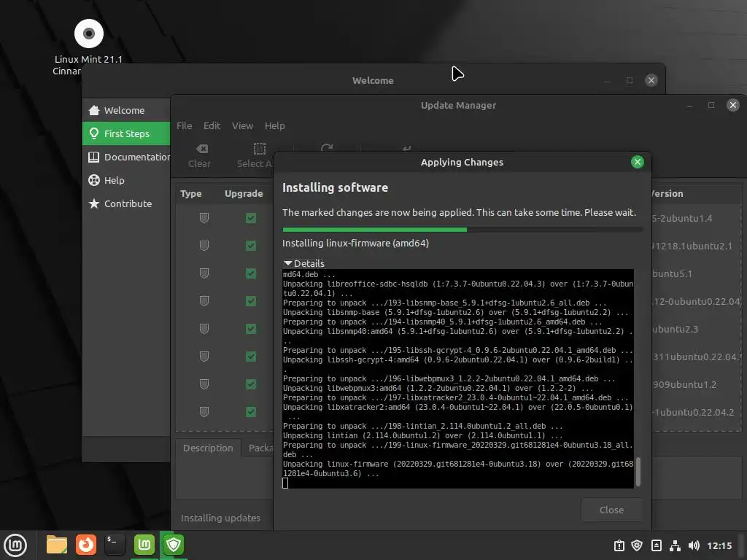Click the update shield tray icon
Image resolution: width=747 pixels, height=560 pixels.
coord(637,545)
